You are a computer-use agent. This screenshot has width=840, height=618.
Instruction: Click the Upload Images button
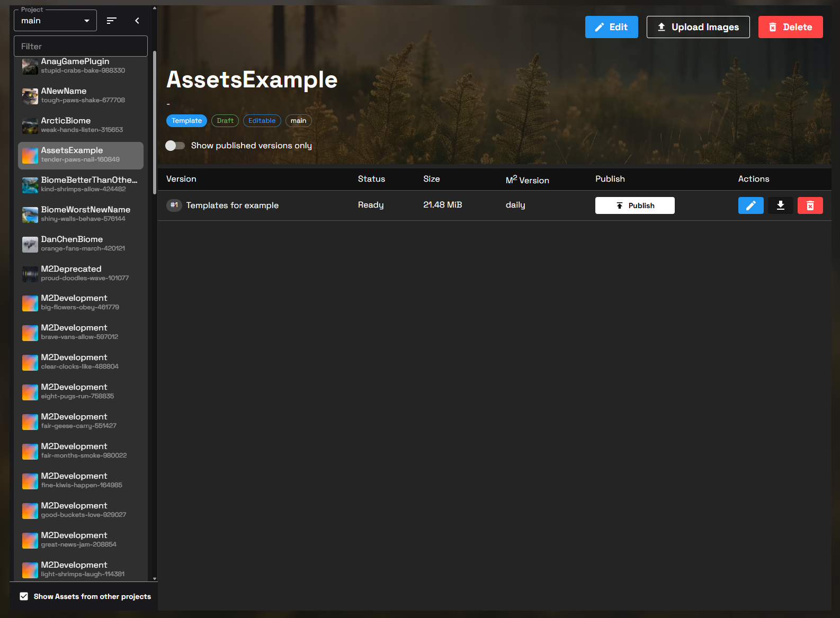(698, 27)
